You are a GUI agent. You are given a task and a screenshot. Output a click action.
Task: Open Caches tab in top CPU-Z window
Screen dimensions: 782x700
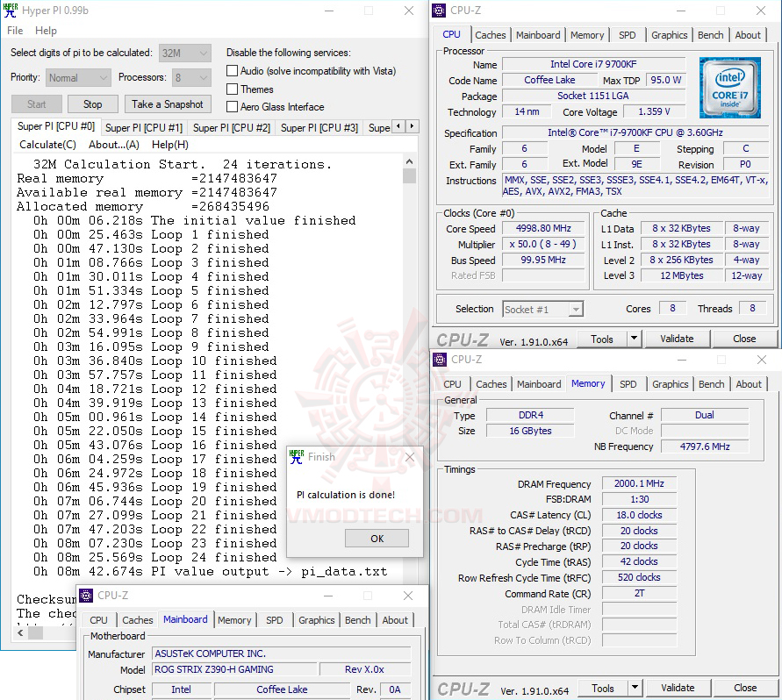pyautogui.click(x=491, y=35)
